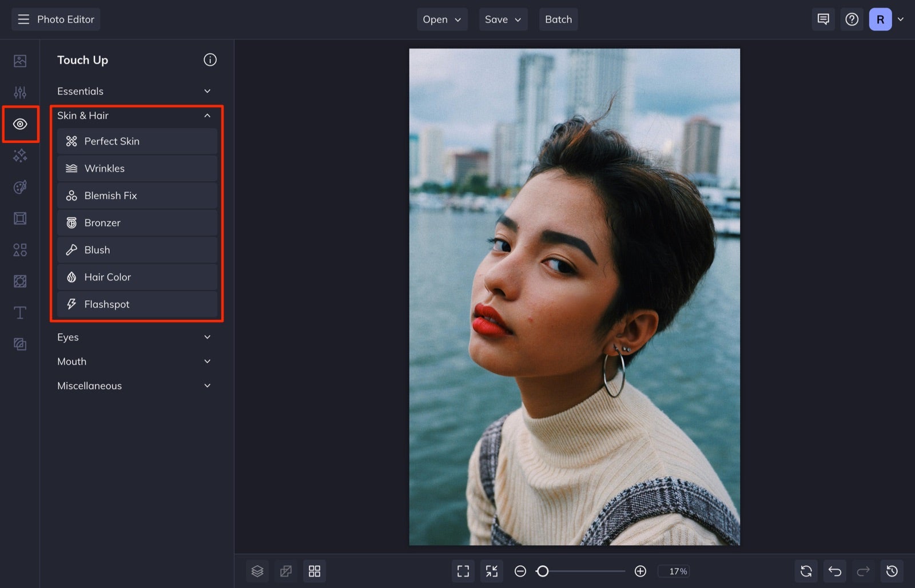Open the Blemish Fix tool
Viewport: 915px width, 588px height.
[137, 195]
